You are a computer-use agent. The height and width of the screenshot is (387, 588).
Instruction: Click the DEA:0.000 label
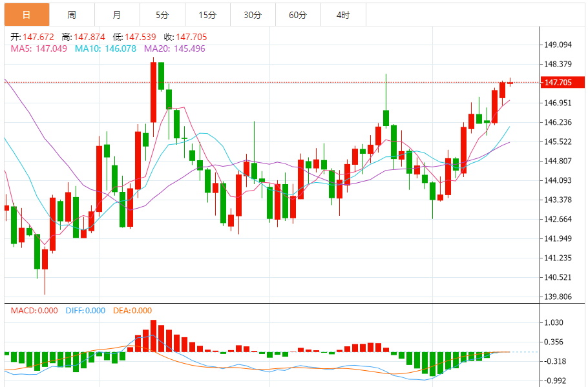132,311
